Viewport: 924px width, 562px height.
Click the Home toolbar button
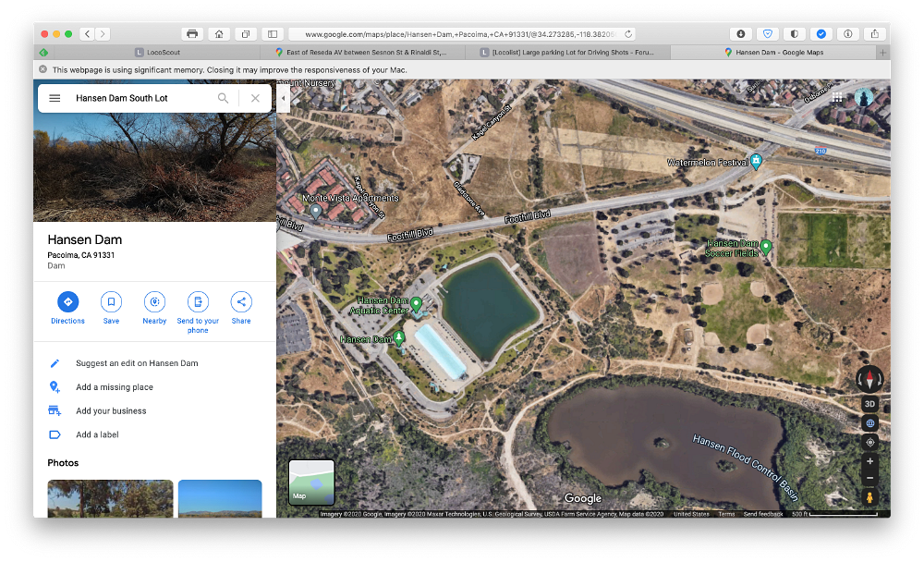point(219,34)
